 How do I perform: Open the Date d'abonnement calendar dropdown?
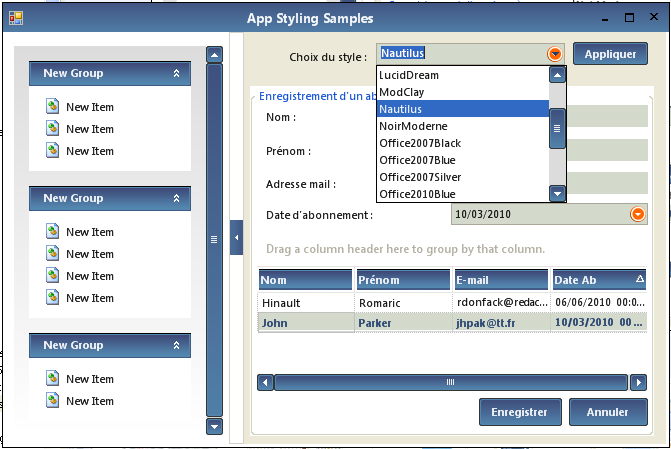click(638, 214)
